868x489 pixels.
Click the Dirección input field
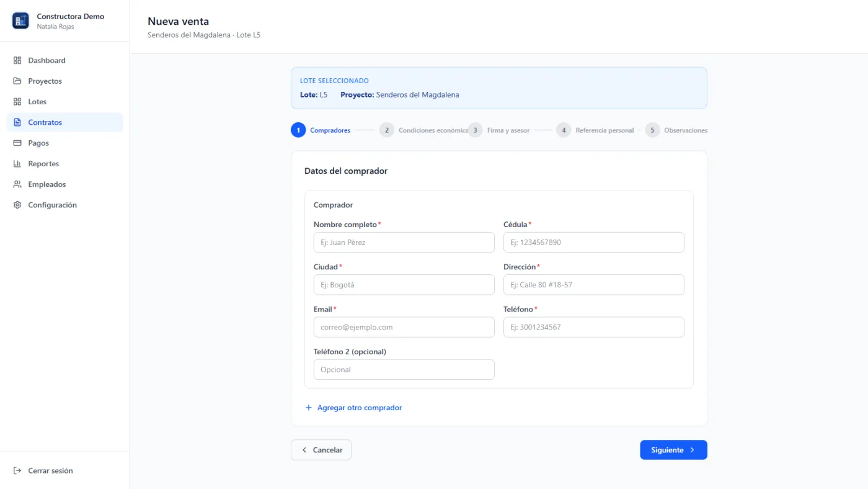coord(594,285)
